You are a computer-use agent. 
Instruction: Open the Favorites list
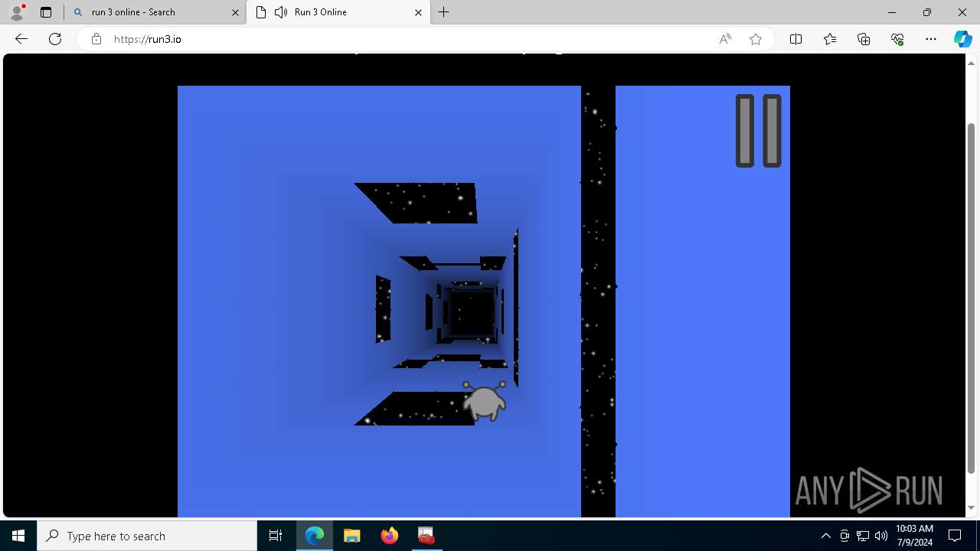pos(830,39)
